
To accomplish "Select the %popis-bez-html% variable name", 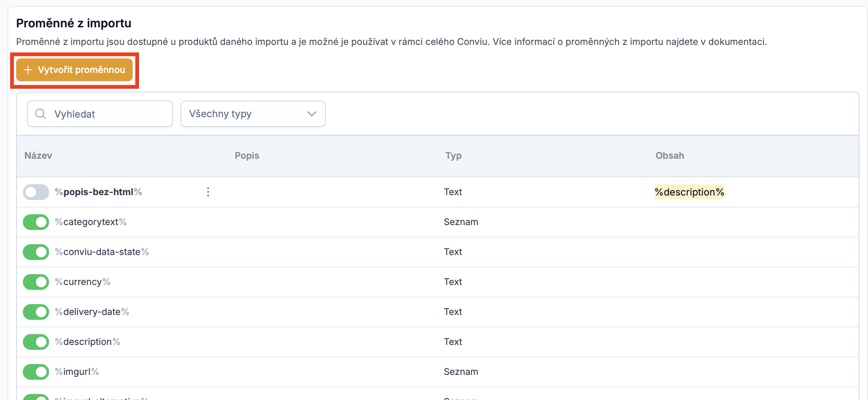I will coord(98,192).
